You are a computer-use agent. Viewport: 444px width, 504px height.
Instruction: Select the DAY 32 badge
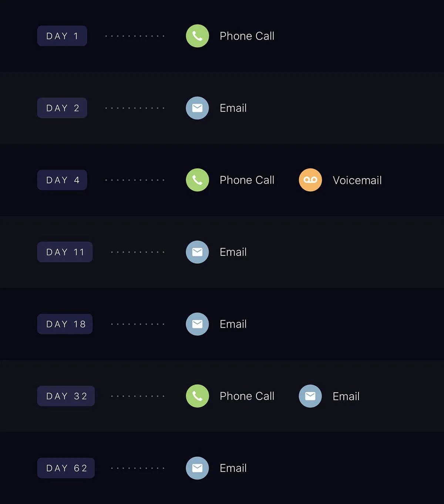(x=66, y=396)
